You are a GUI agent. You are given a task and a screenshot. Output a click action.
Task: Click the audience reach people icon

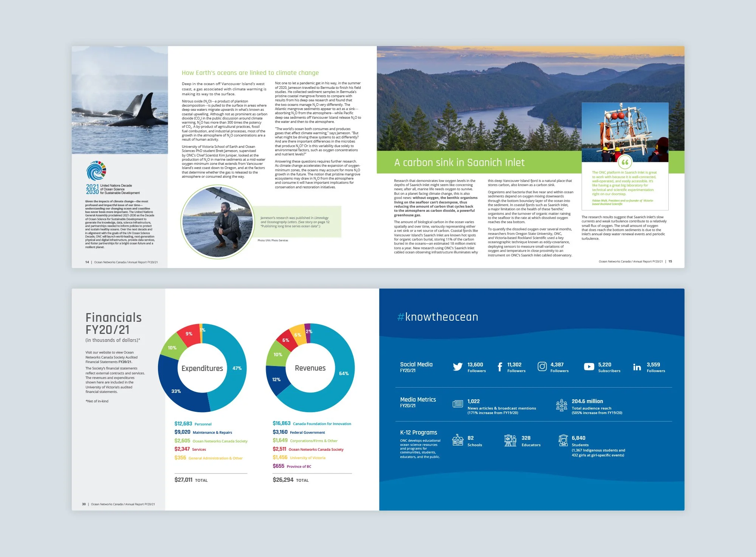point(562,405)
